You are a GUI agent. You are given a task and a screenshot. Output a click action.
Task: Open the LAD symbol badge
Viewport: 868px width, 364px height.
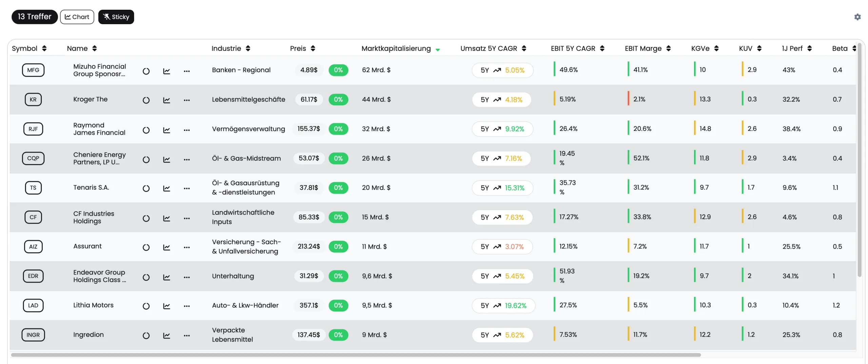pos(33,305)
